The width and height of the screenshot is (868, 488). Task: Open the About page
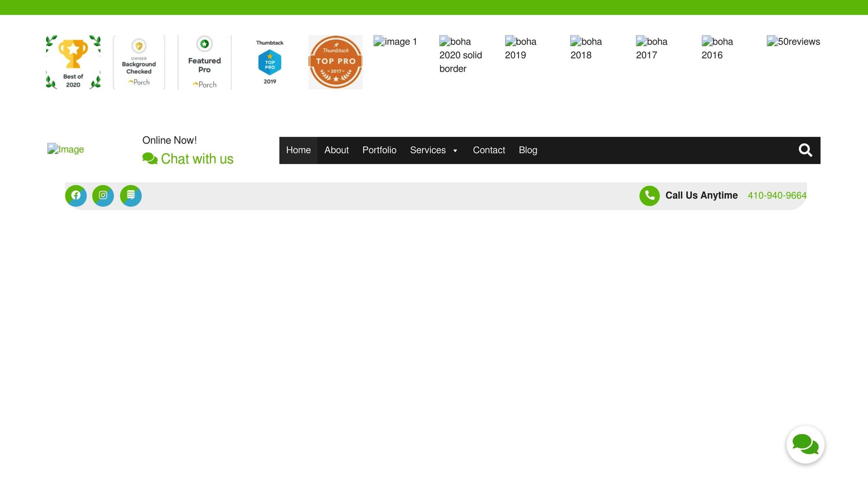pos(337,150)
